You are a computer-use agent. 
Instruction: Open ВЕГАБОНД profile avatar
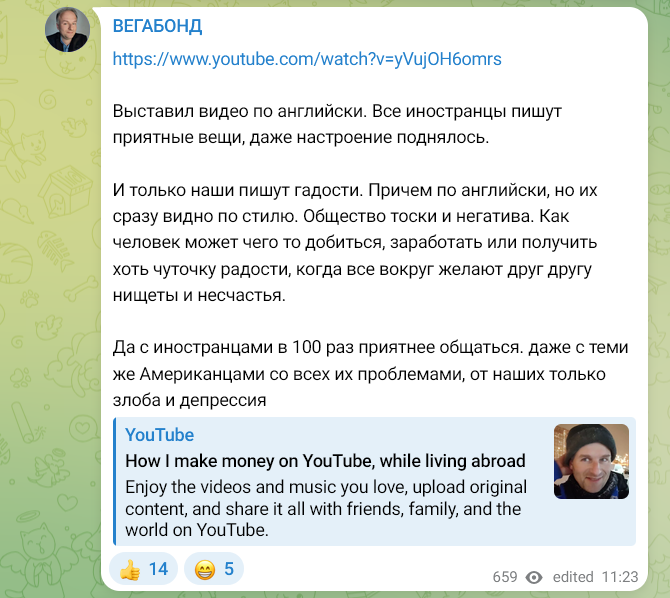[x=68, y=30]
